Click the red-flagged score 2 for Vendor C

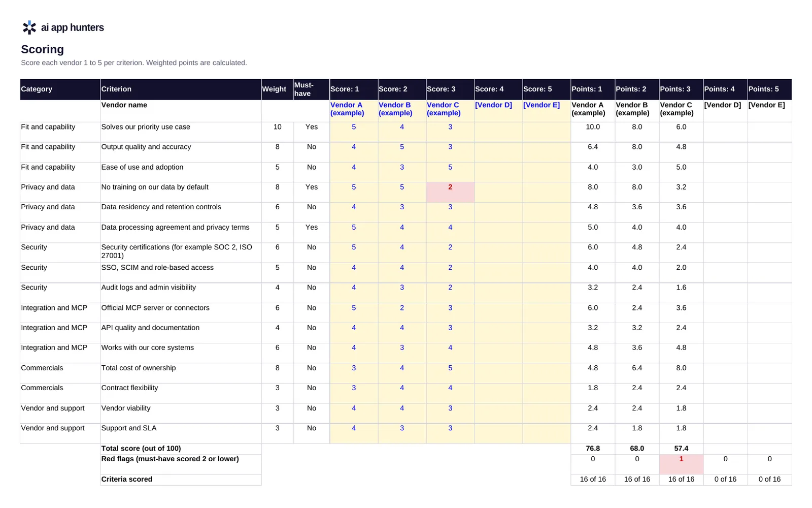tap(450, 192)
